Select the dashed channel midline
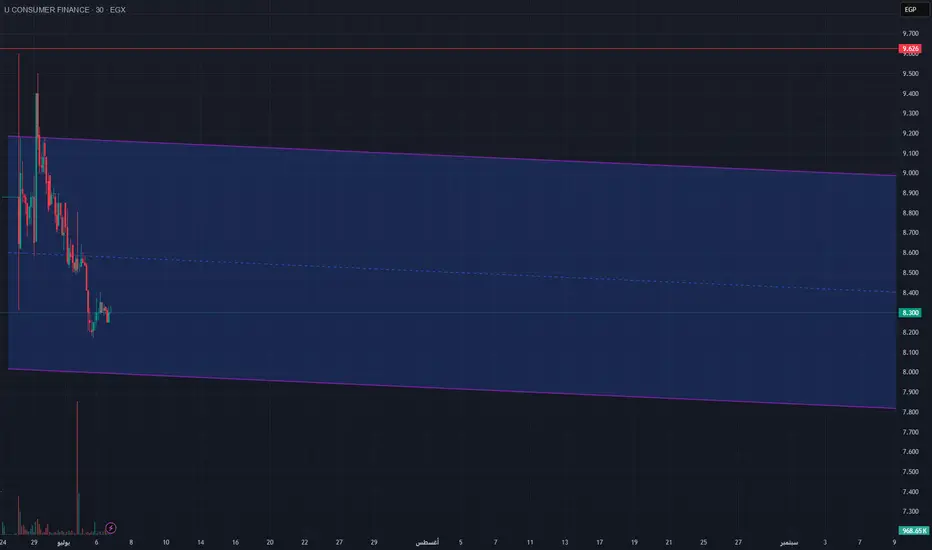 tap(452, 272)
